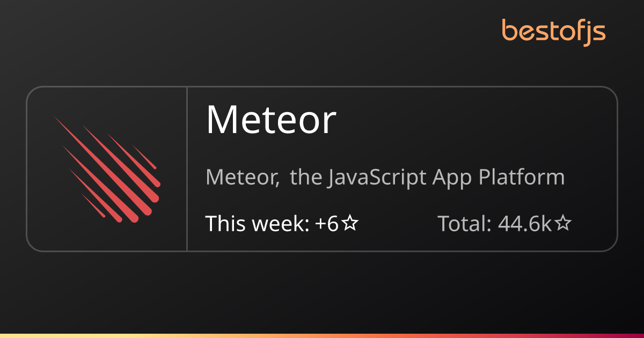Click the star icon after 44.6k
This screenshot has height=338, width=644.
563,224
